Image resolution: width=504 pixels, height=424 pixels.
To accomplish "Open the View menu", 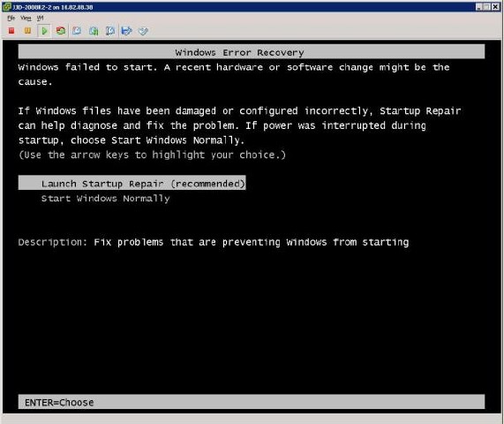I will click(x=26, y=18).
